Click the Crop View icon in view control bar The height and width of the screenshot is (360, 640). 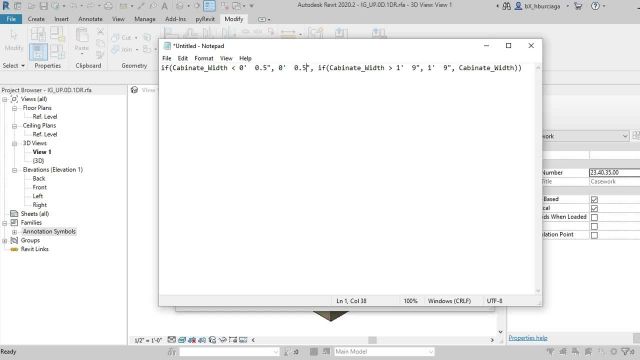pos(222,340)
